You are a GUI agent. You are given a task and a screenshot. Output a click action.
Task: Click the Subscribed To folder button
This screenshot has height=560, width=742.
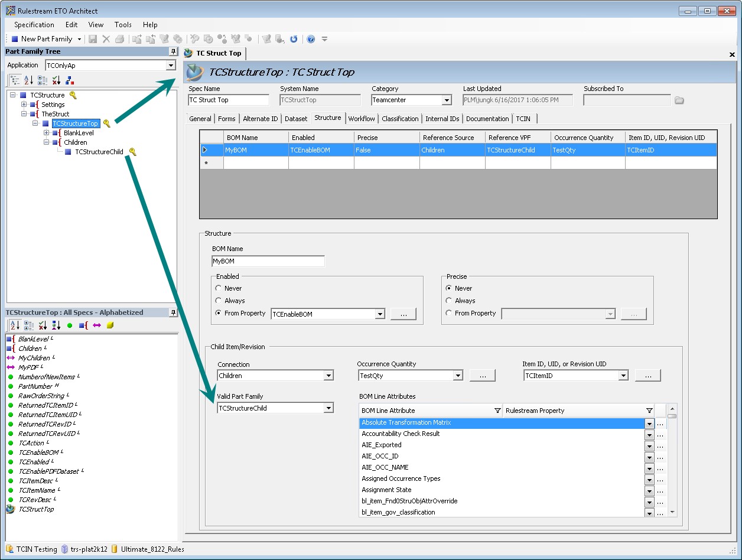679,100
